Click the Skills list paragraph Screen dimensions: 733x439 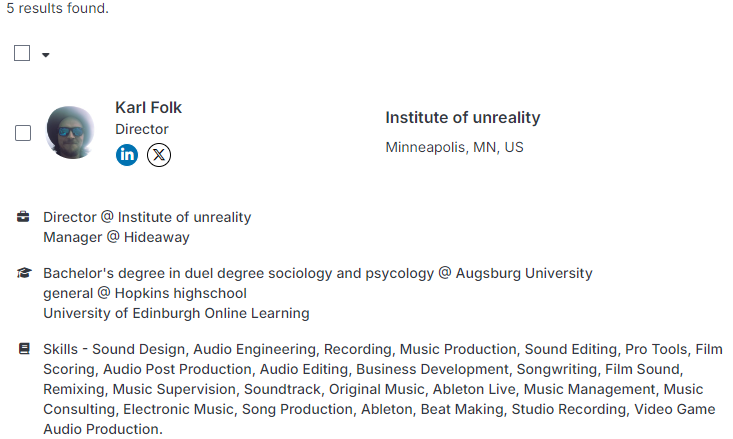[x=383, y=389]
